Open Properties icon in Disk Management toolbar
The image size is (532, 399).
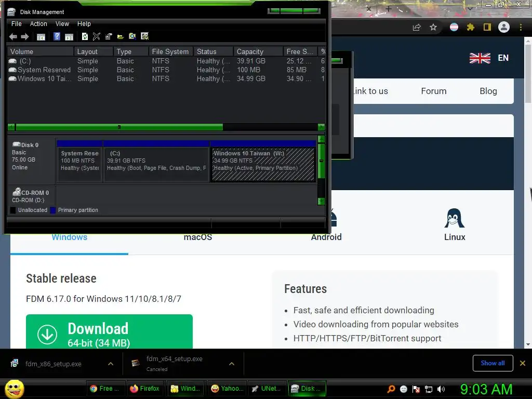coord(108,36)
